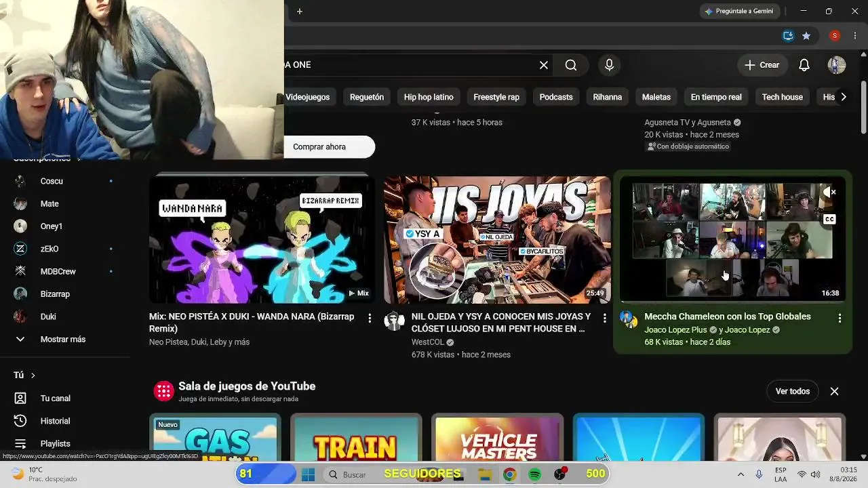Dismiss the Sala de juegos section
The image size is (868, 488).
835,391
